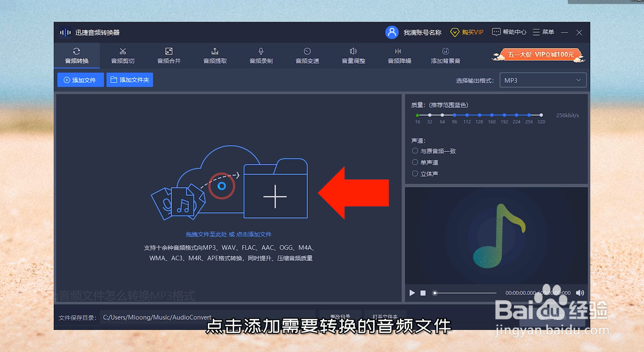Set quality slider to 32
The height and width of the screenshot is (352, 644).
pyautogui.click(x=430, y=115)
